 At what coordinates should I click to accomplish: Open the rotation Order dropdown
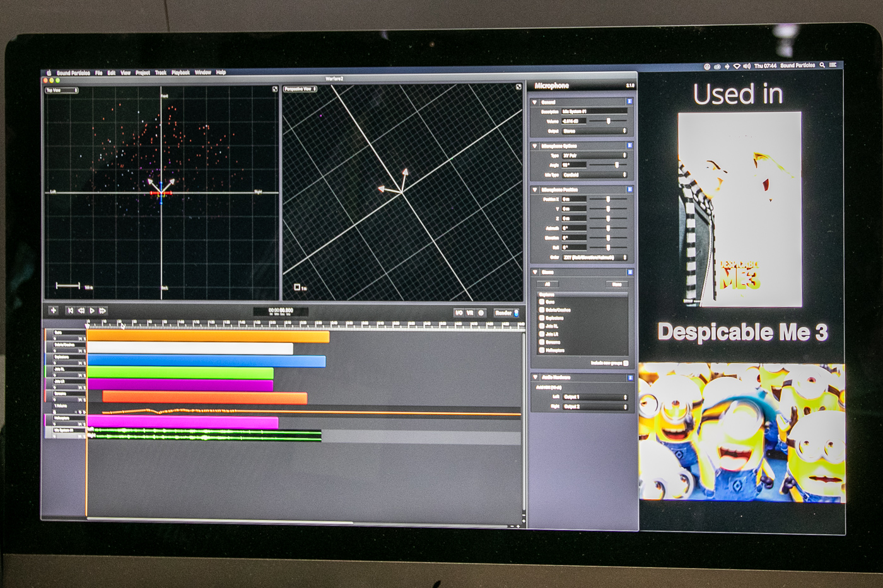tap(595, 257)
